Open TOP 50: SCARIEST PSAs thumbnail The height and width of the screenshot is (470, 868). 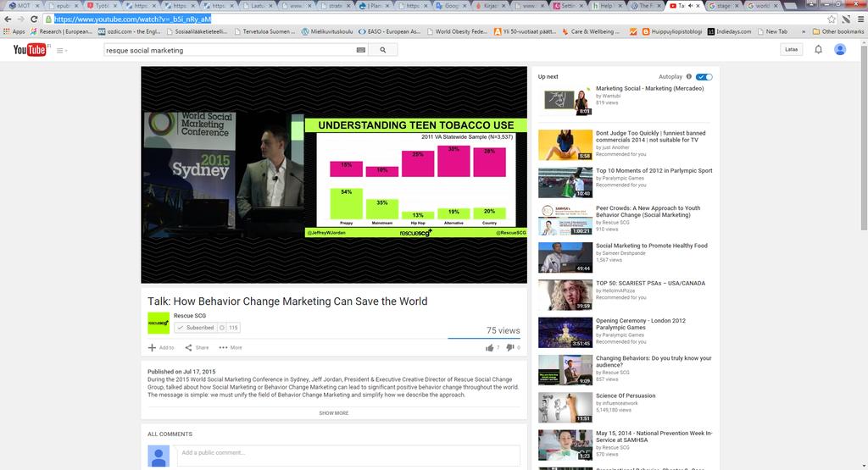pos(565,295)
